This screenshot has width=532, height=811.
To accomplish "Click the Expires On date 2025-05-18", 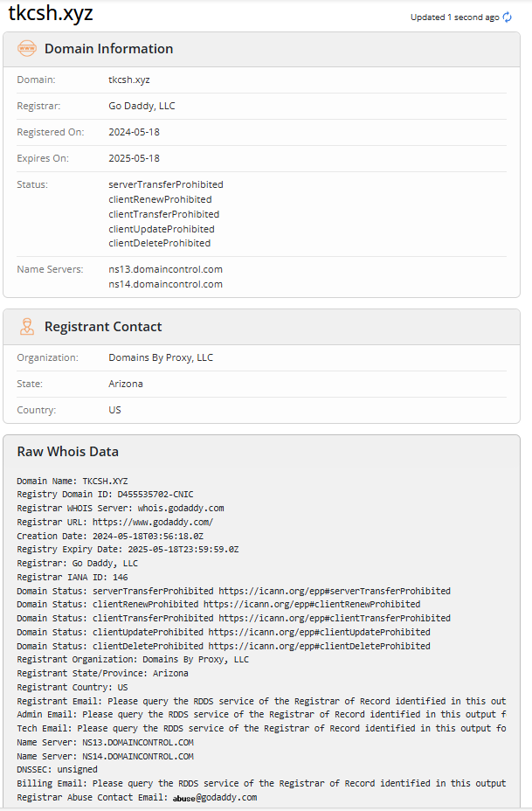I will pyautogui.click(x=134, y=158).
